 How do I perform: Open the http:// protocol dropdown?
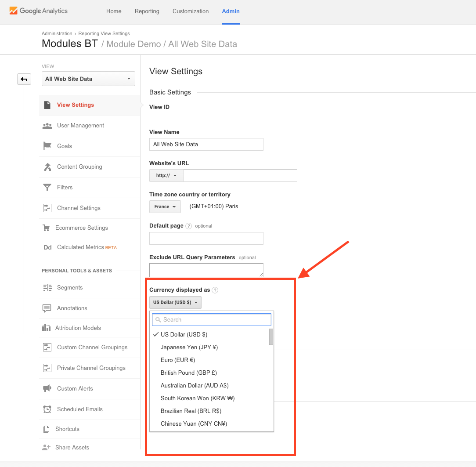click(x=166, y=175)
